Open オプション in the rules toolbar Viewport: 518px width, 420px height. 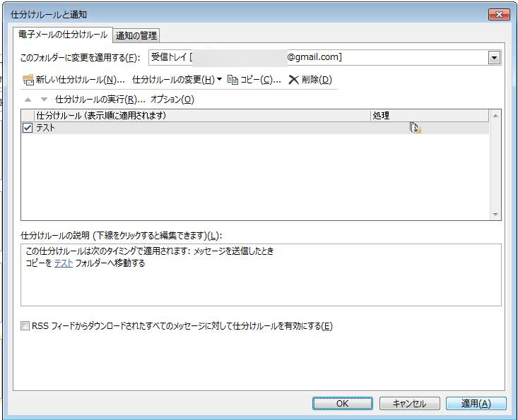[x=172, y=100]
